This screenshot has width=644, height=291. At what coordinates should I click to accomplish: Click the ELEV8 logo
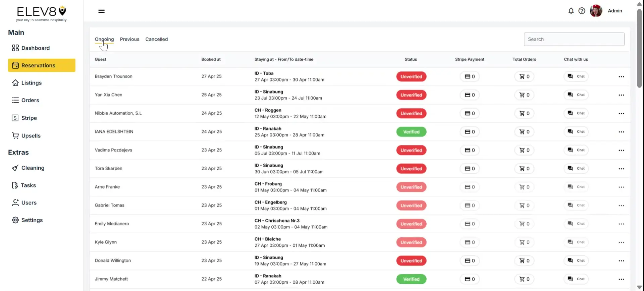[42, 13]
